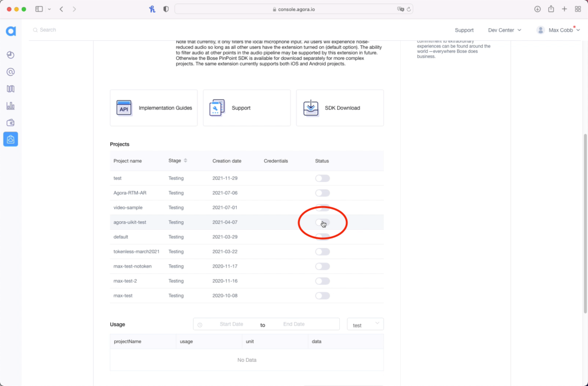Click the clock icon in the date range field

[x=200, y=325]
